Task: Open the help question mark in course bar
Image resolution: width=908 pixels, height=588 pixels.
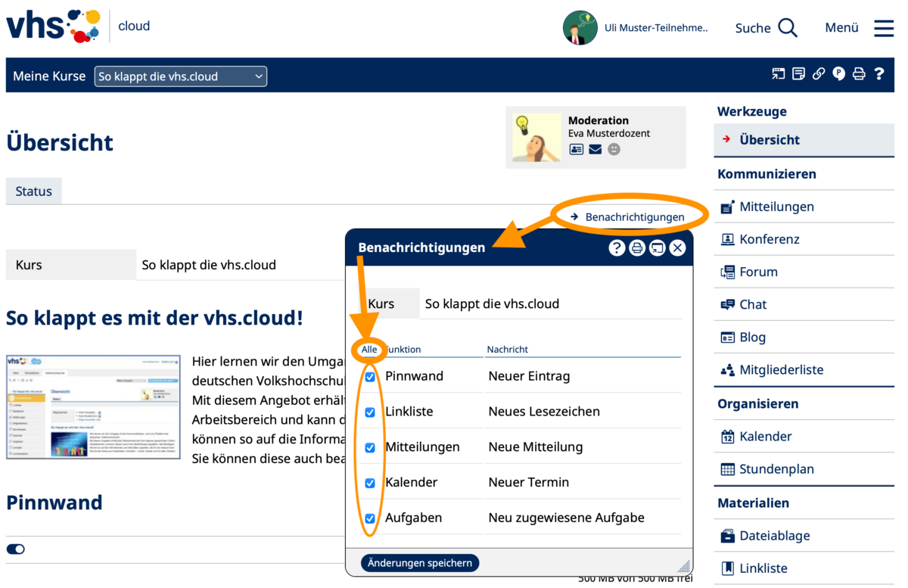Action: tap(879, 73)
